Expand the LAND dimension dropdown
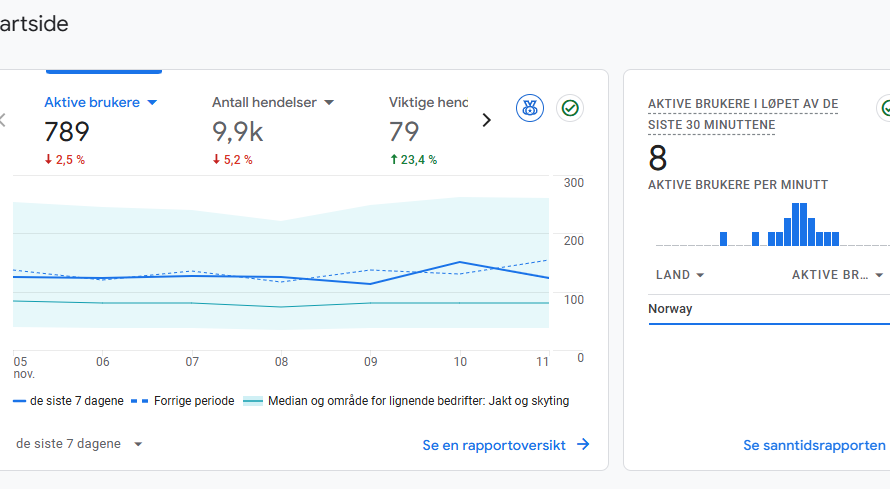The image size is (890, 489). (700, 275)
